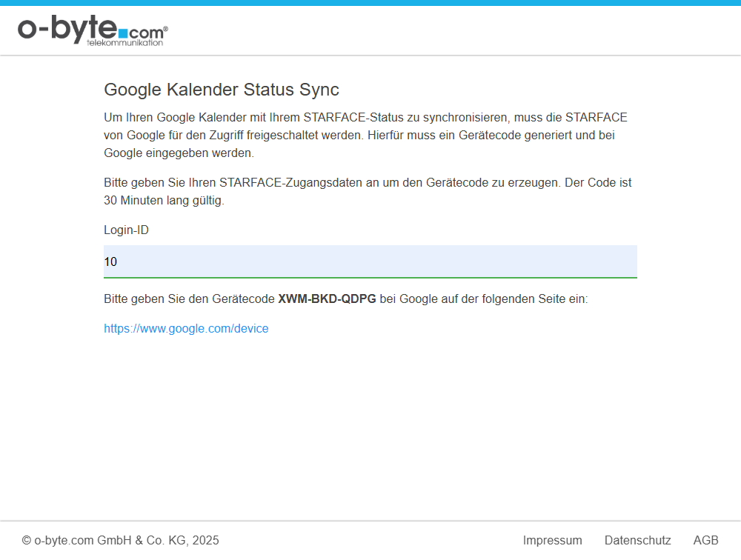741x560 pixels.
Task: Click the blue square in the logo
Action: pos(123,33)
